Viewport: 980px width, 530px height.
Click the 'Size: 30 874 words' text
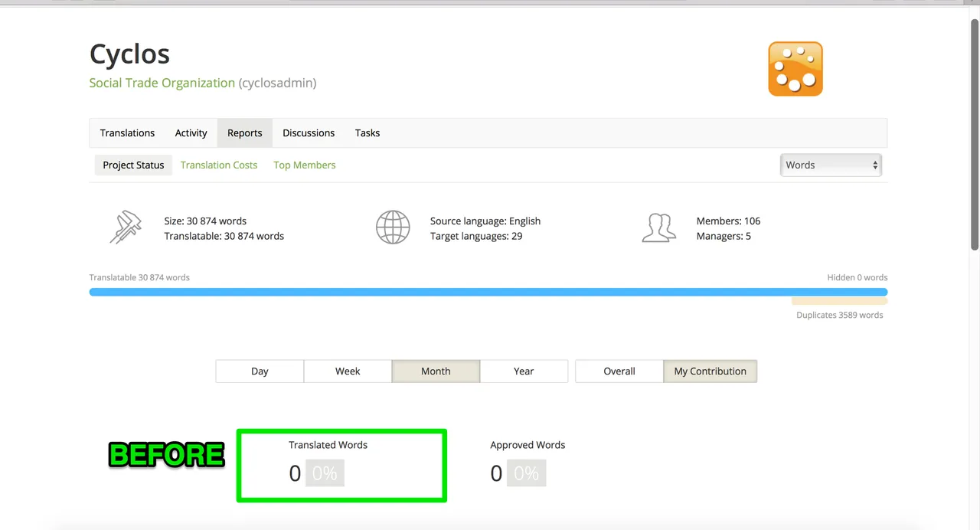click(205, 221)
